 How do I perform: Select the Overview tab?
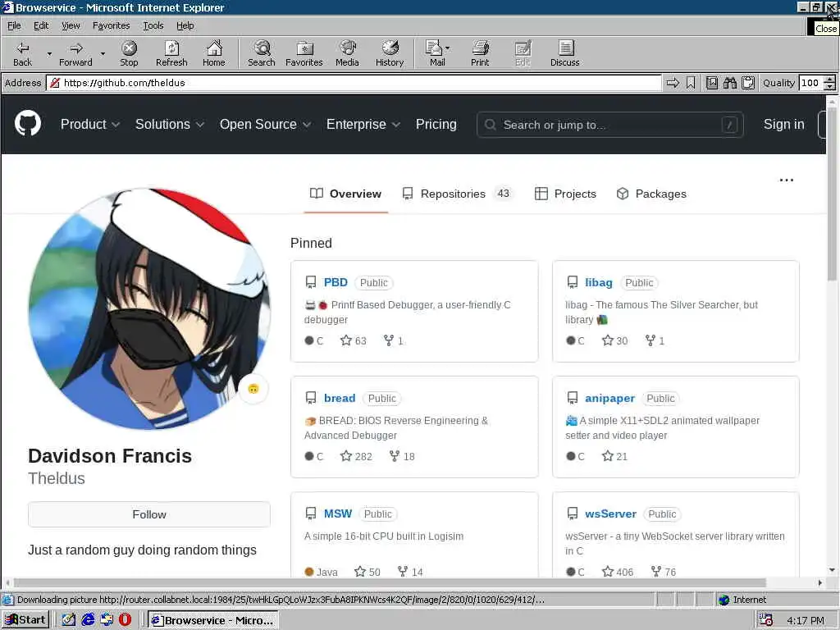(345, 194)
